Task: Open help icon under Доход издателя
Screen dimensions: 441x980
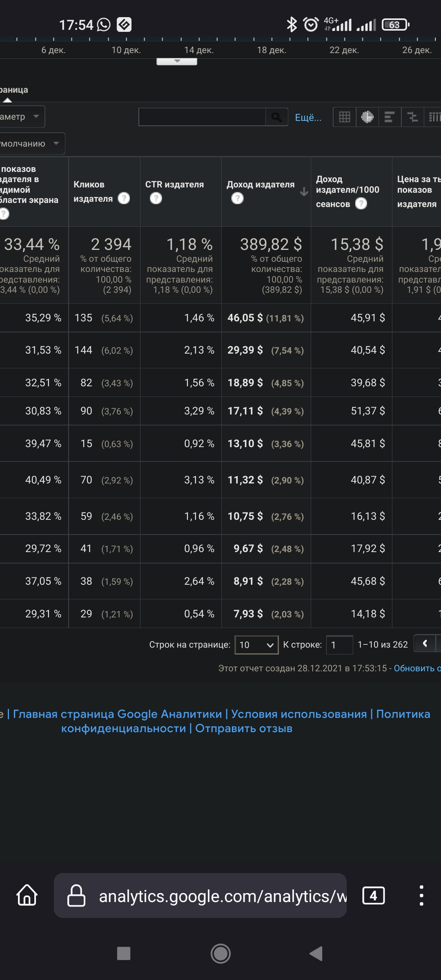Action: pyautogui.click(x=237, y=198)
